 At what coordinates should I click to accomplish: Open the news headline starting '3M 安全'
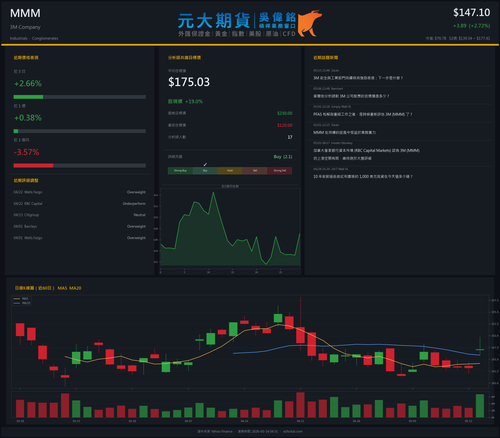tap(358, 78)
